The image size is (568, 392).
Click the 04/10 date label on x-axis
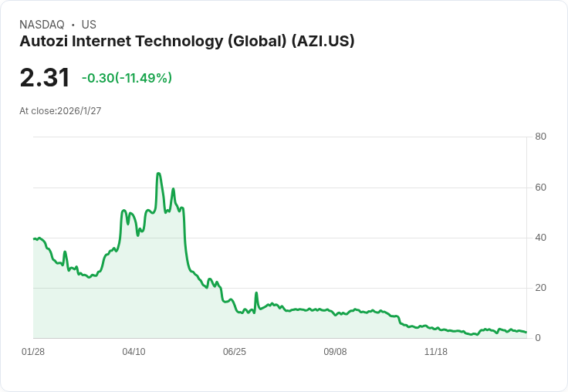134,352
